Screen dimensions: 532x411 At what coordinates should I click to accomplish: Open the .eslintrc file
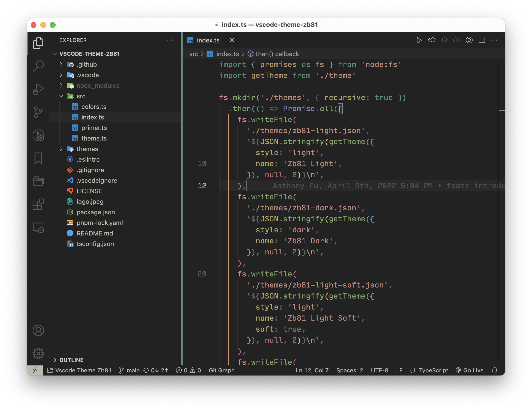115,159
